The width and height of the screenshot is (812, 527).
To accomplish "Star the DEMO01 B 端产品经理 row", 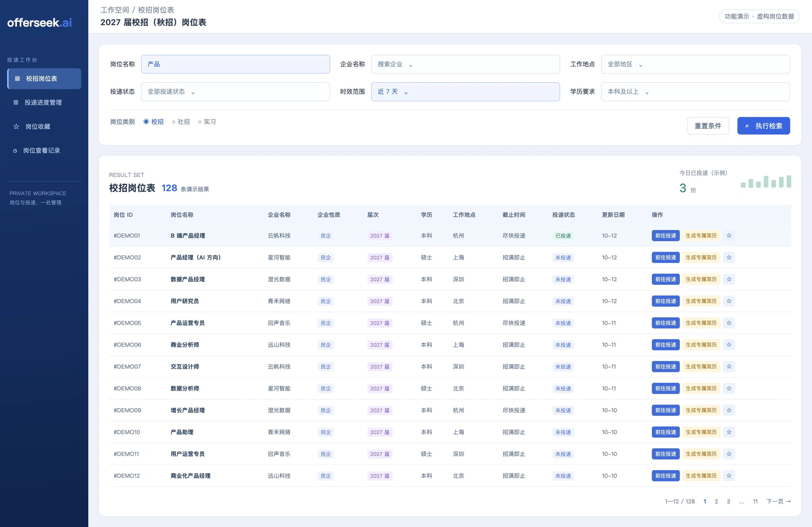I will click(x=729, y=236).
